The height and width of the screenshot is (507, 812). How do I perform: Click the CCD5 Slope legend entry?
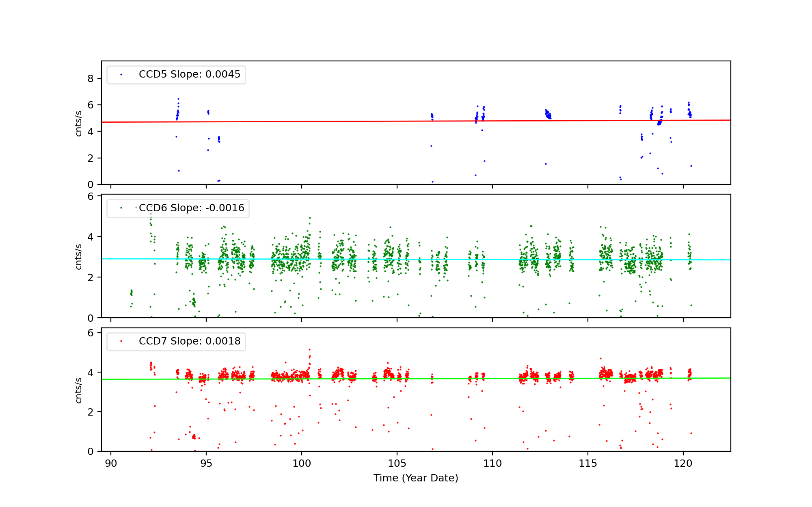[189, 74]
